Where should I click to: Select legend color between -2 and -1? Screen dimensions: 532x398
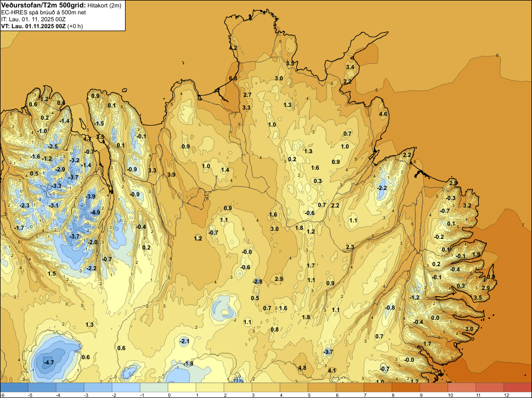click(x=126, y=387)
